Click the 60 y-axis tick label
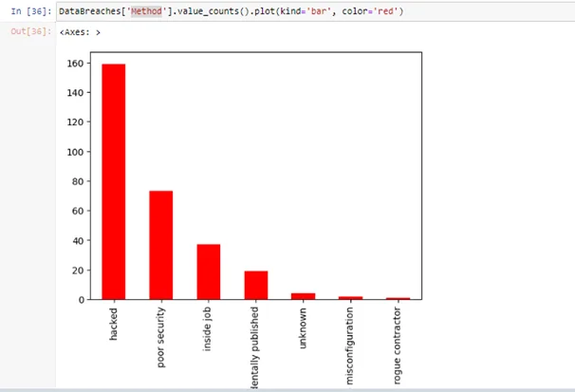The image size is (575, 392). point(78,211)
